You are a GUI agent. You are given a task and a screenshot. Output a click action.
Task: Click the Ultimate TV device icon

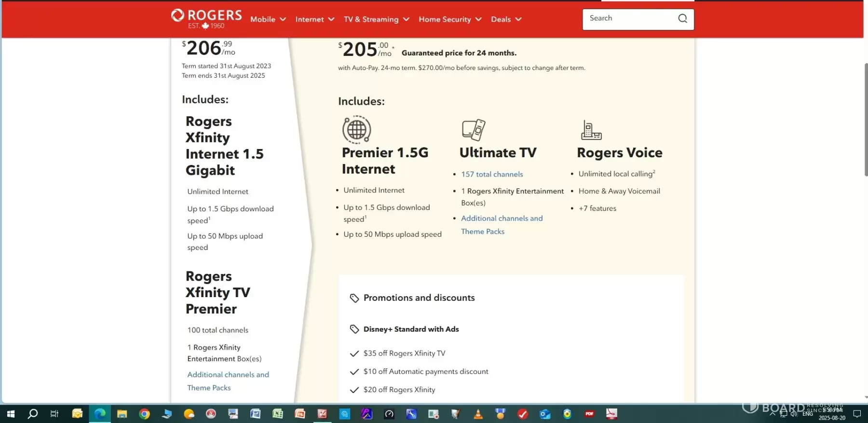[473, 129]
